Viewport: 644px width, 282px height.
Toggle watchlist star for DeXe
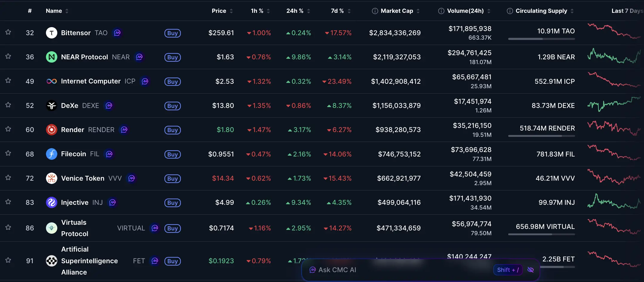point(8,105)
